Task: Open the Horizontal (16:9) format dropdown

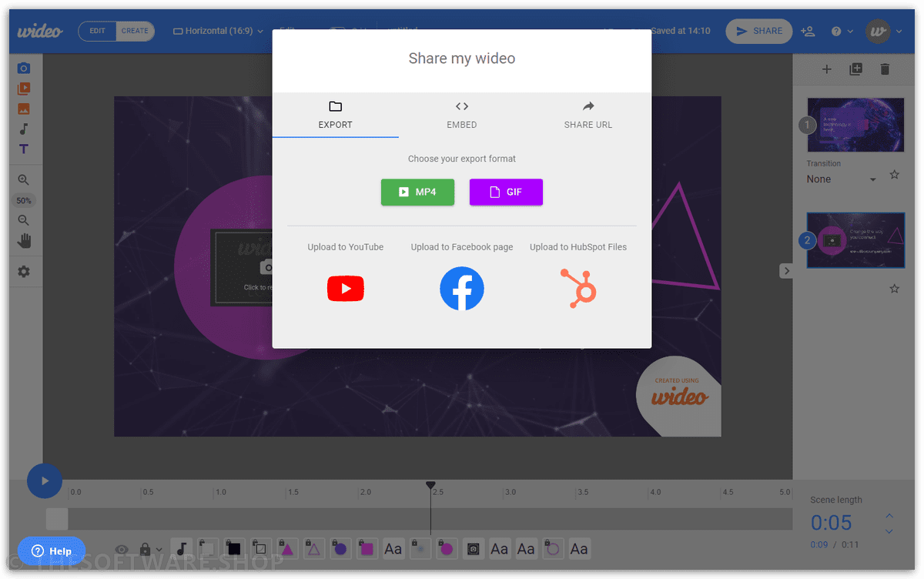Action: [218, 31]
